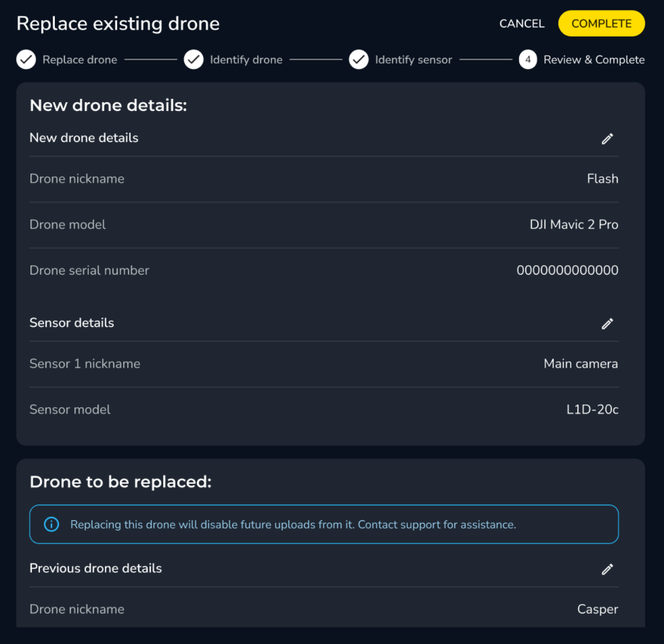Select the drone nickname value Flash
This screenshot has height=644, width=664.
(602, 179)
